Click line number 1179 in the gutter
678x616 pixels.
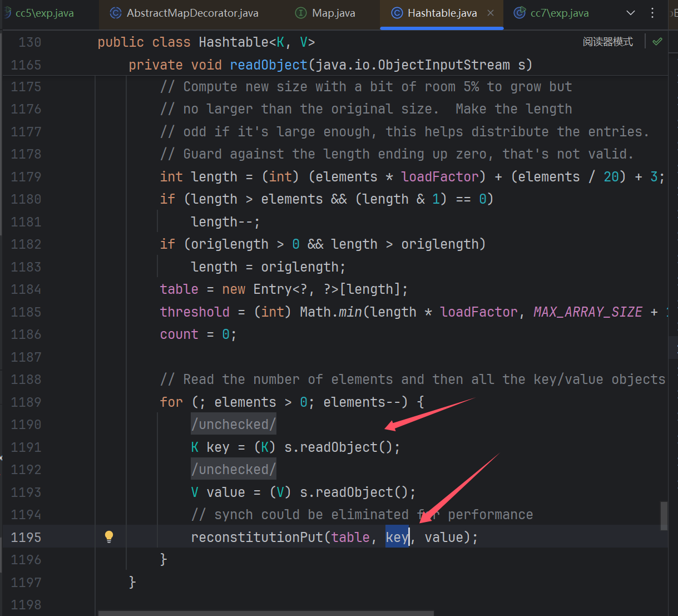point(26,177)
